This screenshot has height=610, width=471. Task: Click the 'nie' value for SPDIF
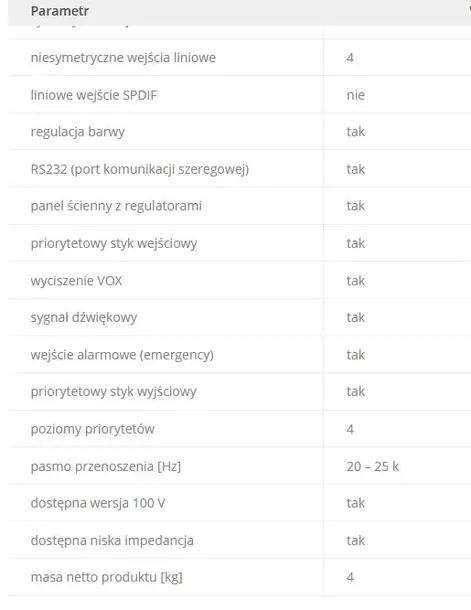355,95
